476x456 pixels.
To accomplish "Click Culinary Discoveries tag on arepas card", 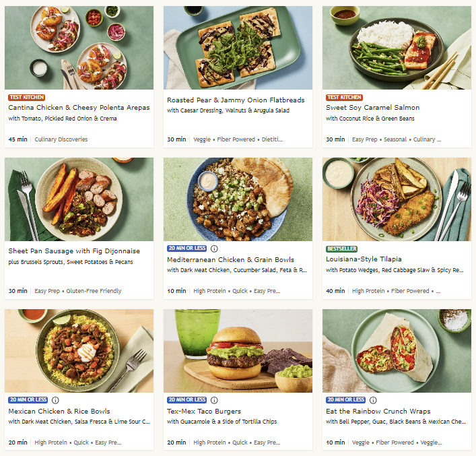I will 61,139.
